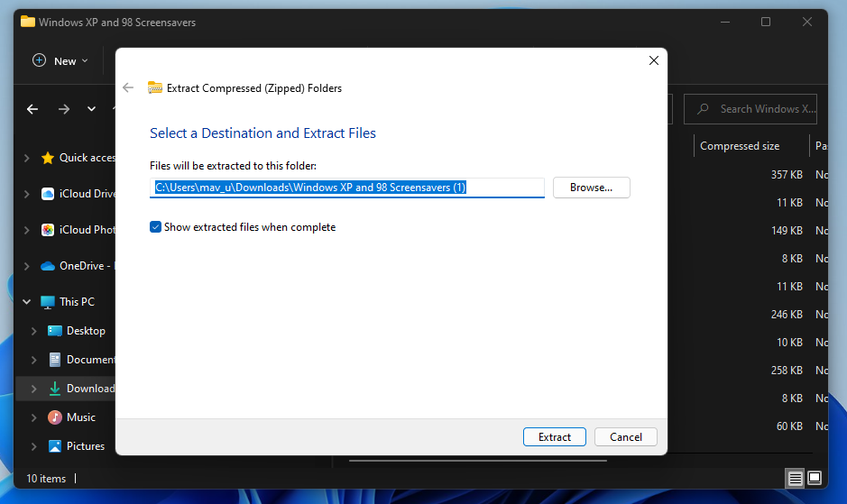Click the New plus icon
847x504 pixels.
39,60
